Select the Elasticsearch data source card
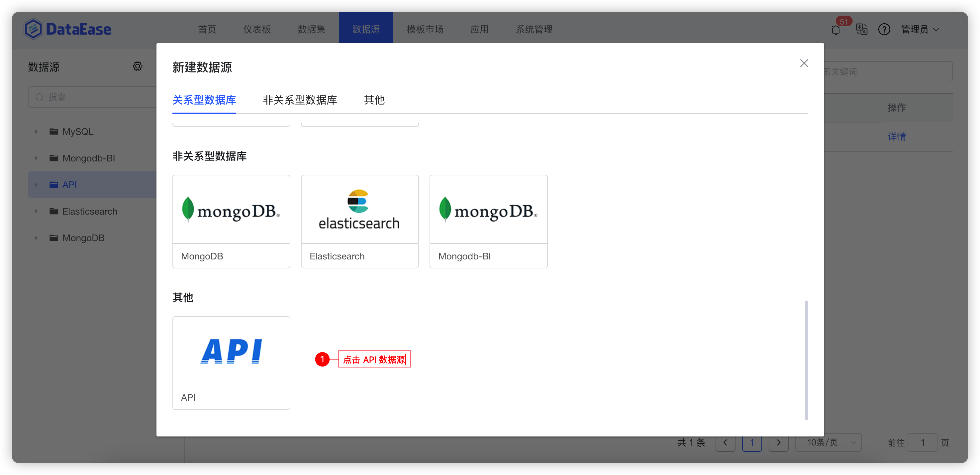Screen dimensions: 980x475 click(359, 221)
